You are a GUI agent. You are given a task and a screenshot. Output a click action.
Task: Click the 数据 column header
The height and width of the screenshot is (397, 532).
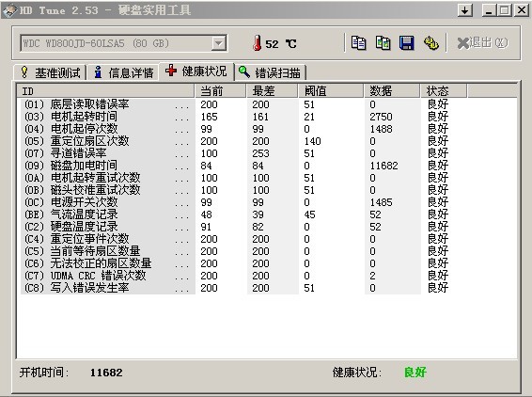(392, 91)
